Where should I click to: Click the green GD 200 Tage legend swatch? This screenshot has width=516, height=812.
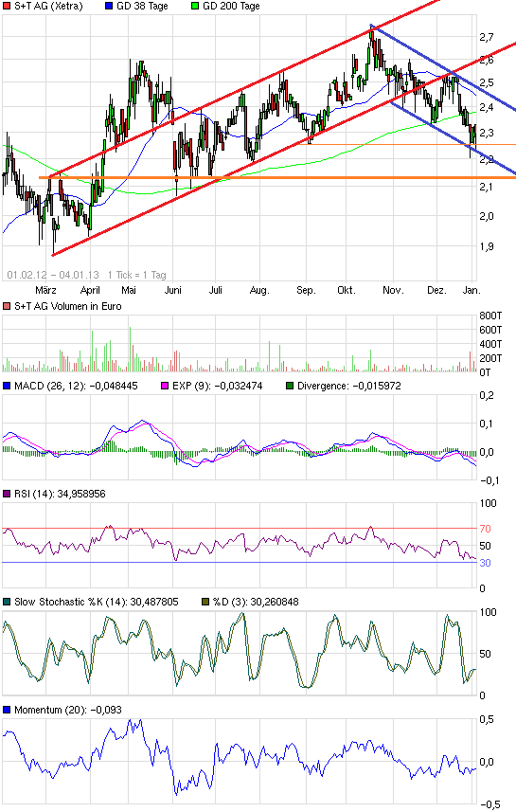point(195,7)
